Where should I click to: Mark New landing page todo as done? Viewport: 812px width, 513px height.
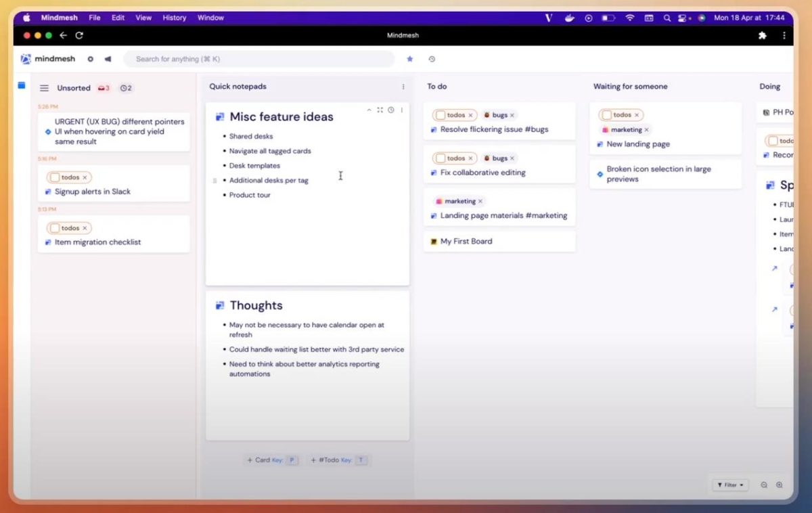[x=606, y=115]
